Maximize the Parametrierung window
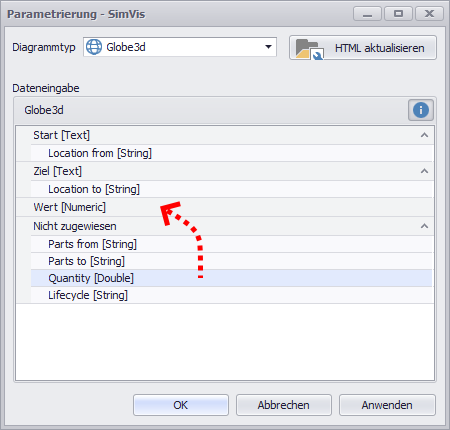Image resolution: width=450 pixels, height=430 pixels. (x=398, y=14)
